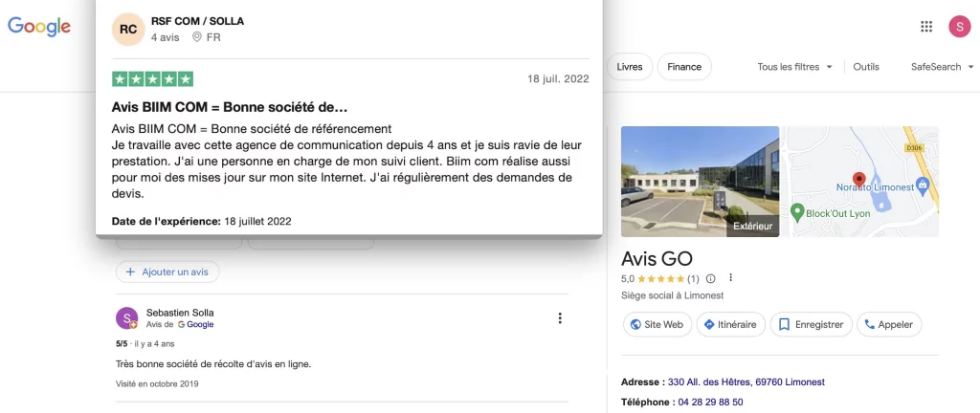Click the info icon beside rating count
The image size is (980, 413).
click(x=710, y=279)
